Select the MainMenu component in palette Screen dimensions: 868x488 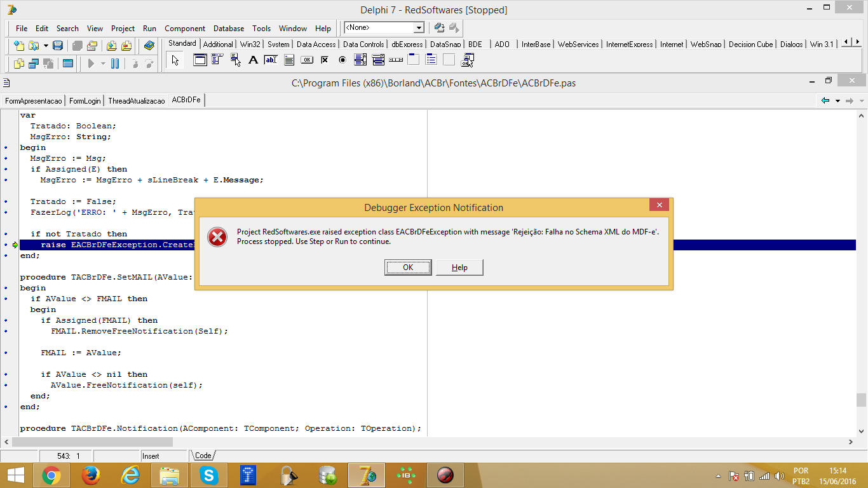click(217, 59)
